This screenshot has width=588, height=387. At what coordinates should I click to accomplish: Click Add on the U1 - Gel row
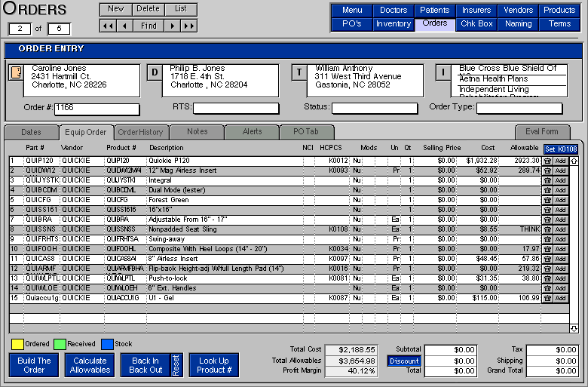pos(561,298)
